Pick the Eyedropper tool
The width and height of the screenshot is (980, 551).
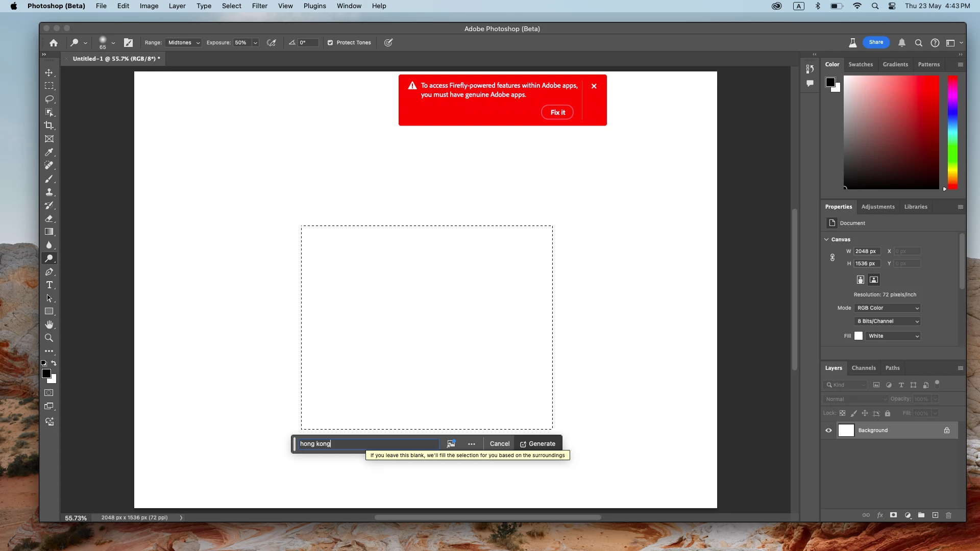(x=49, y=152)
